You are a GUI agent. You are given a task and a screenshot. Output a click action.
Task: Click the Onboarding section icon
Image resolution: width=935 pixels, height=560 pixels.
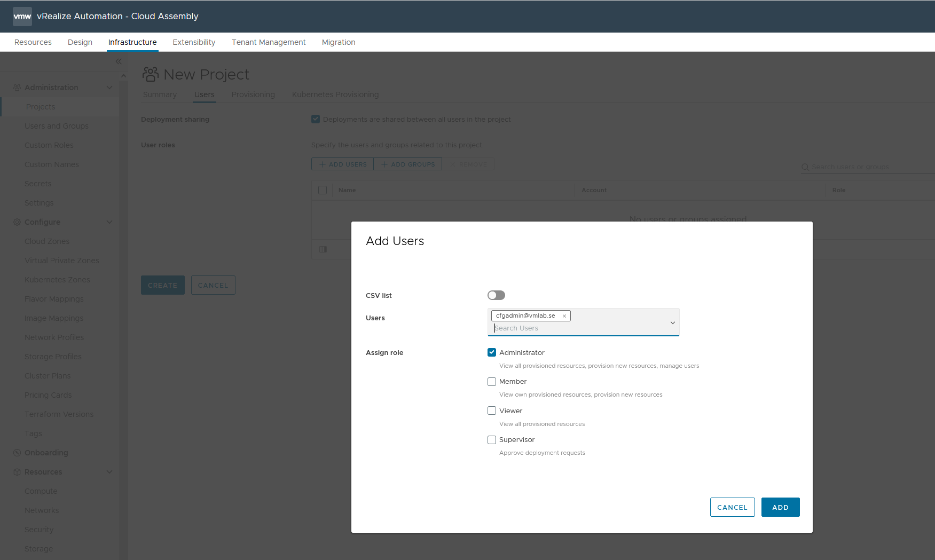[x=17, y=453]
